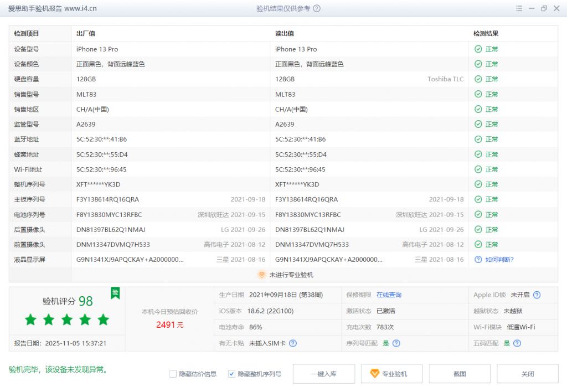This screenshot has height=392, width=567.
Task: Open the list menu icon in title bar
Action: tap(519, 8)
